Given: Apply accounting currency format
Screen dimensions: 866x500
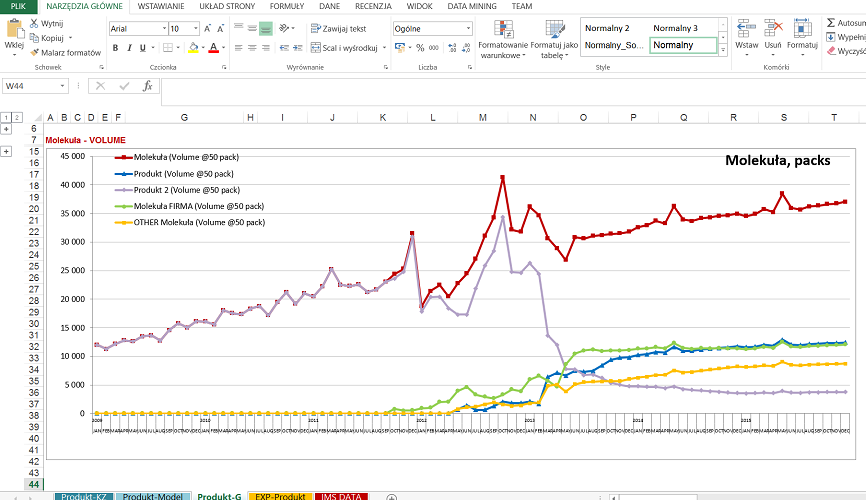Looking at the screenshot, I should pos(400,48).
